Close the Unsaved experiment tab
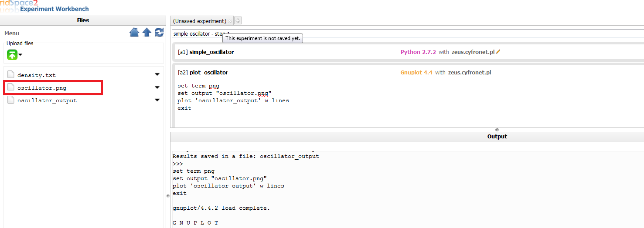This screenshot has height=228, width=644. pyautogui.click(x=230, y=21)
